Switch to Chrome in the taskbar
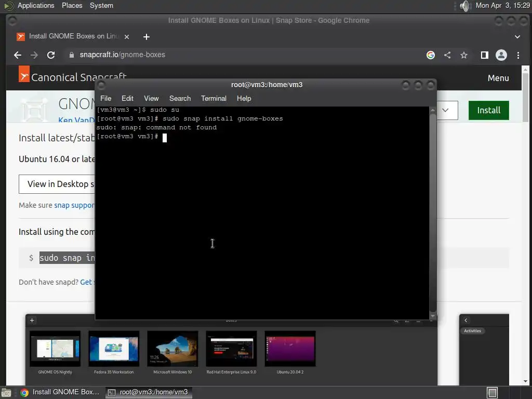 coord(60,392)
